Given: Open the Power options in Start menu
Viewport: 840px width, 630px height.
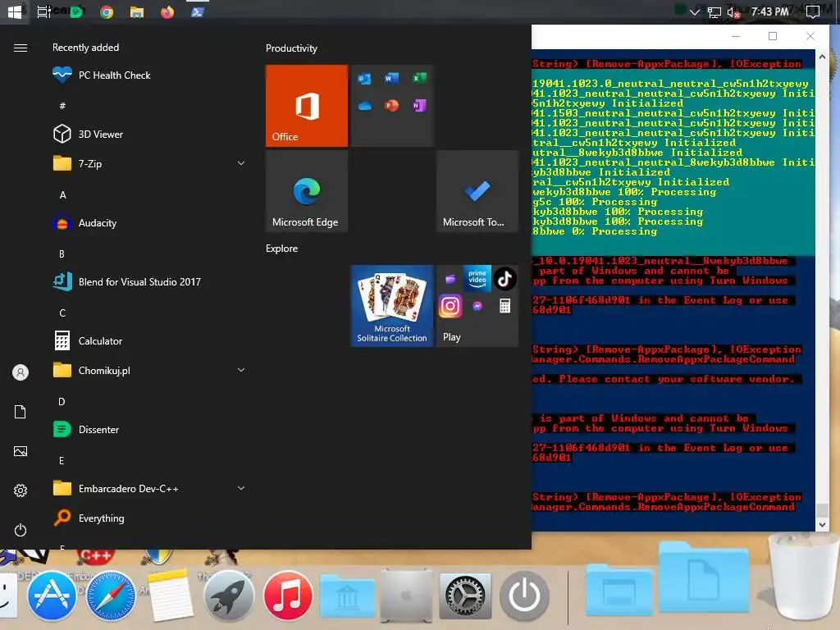Looking at the screenshot, I should [x=21, y=530].
